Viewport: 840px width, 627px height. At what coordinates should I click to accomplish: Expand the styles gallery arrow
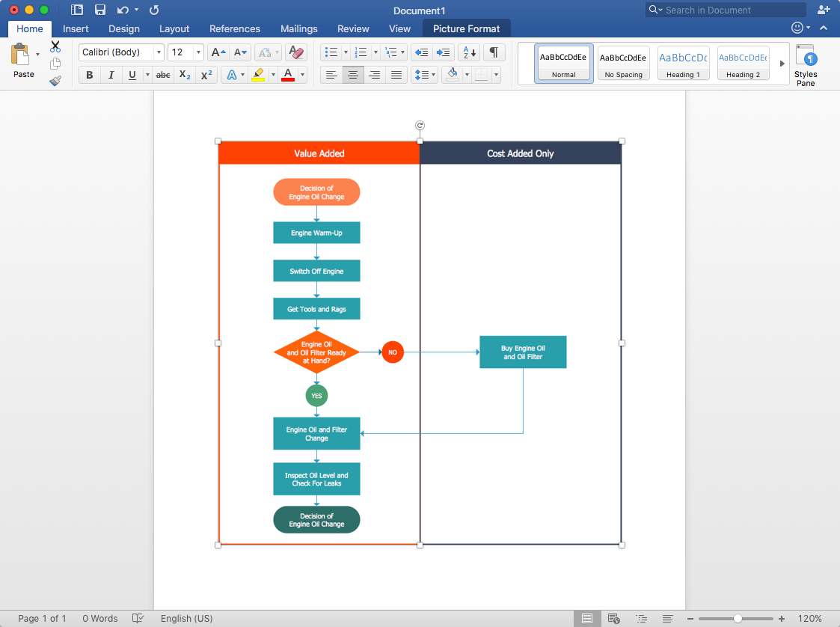tap(782, 64)
